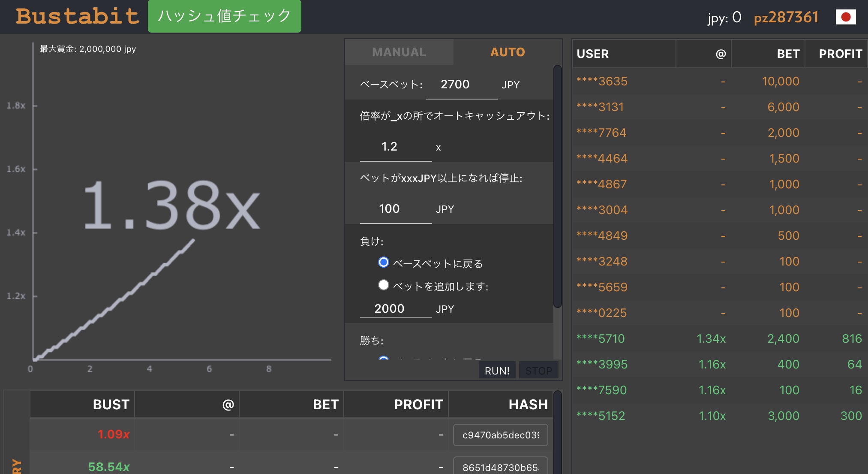
Task: Open the Bustabit logo home link
Action: coord(78,16)
